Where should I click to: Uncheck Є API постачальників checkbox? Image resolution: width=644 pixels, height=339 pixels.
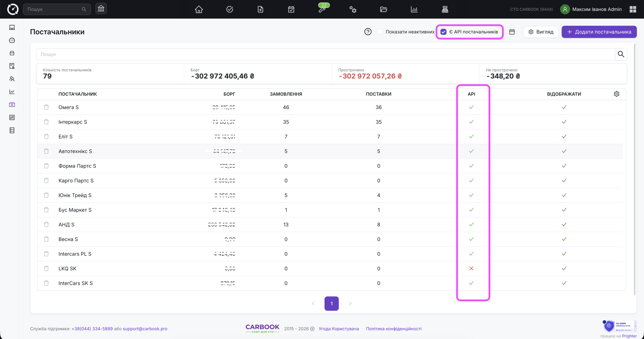point(444,32)
